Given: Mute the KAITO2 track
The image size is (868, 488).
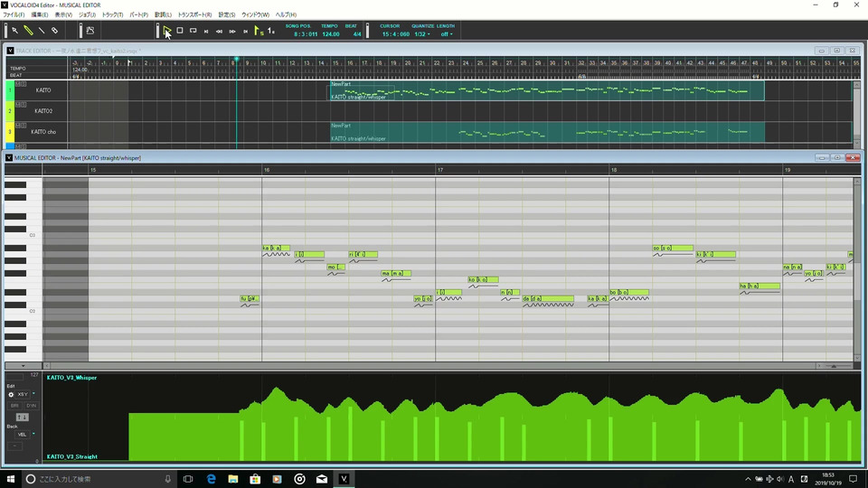Looking at the screenshot, I should (18, 104).
